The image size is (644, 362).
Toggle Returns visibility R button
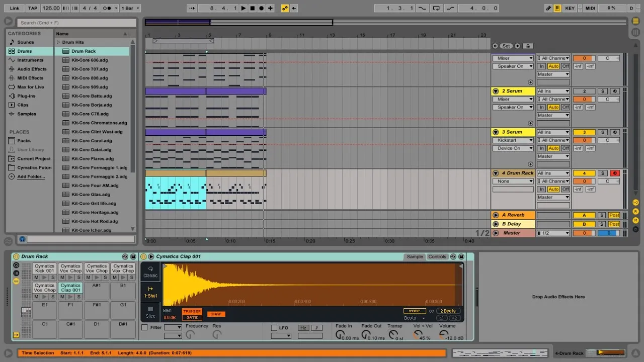(636, 211)
